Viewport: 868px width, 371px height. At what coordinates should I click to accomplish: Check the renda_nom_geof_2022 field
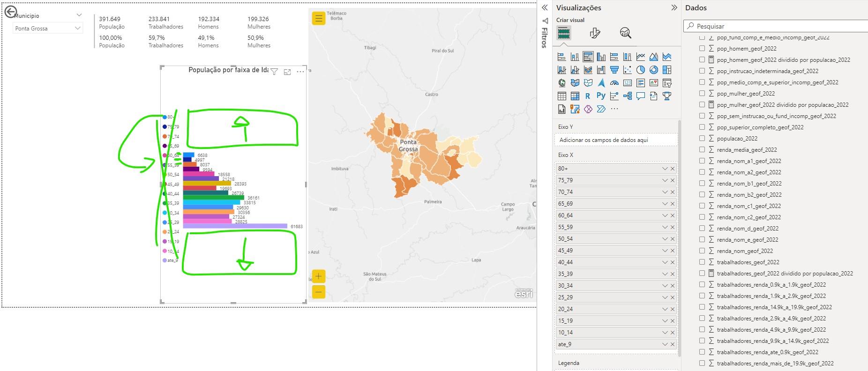pos(702,251)
